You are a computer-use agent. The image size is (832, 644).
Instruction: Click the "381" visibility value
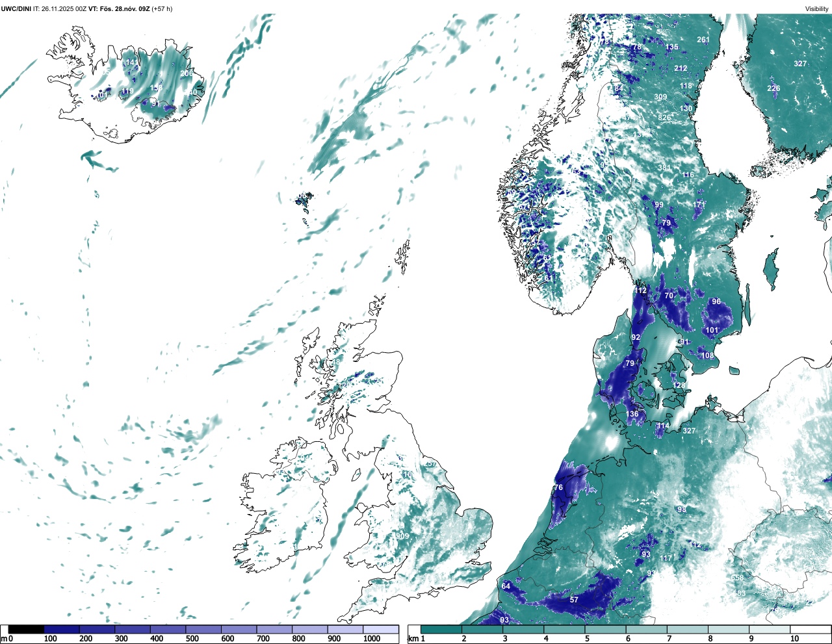pyautogui.click(x=664, y=168)
